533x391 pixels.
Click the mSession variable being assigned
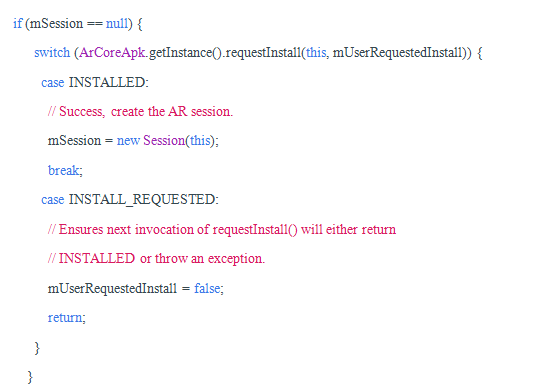74,141
